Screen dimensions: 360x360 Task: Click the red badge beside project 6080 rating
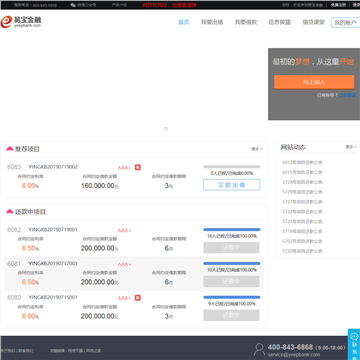tap(138, 298)
